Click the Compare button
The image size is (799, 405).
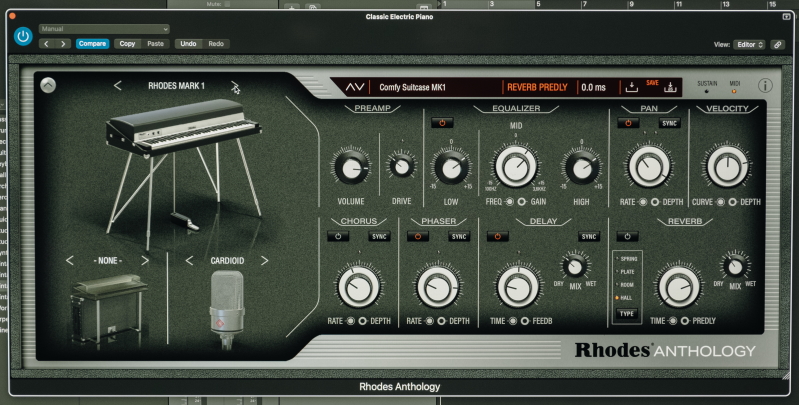pos(92,44)
